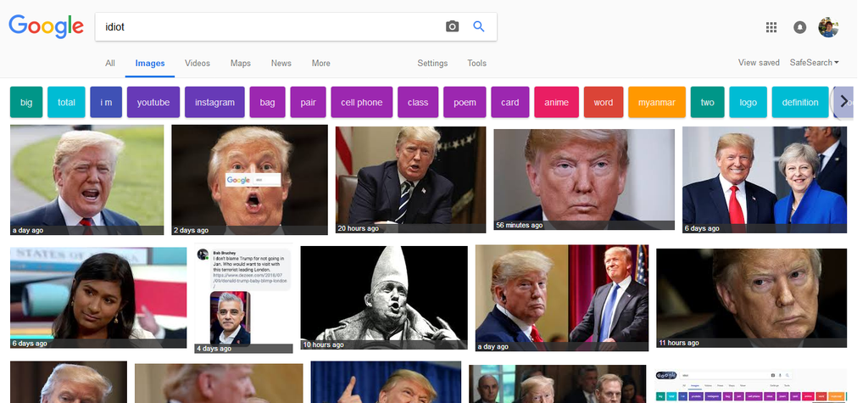Expand the Tools filter options
The height and width of the screenshot is (403, 868).
click(477, 64)
